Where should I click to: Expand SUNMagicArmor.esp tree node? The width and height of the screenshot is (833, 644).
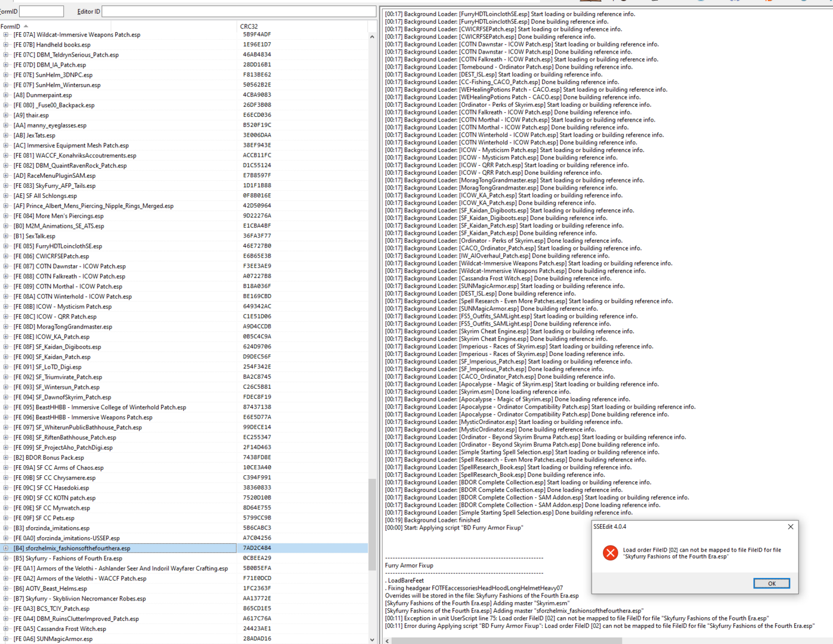pyautogui.click(x=6, y=639)
